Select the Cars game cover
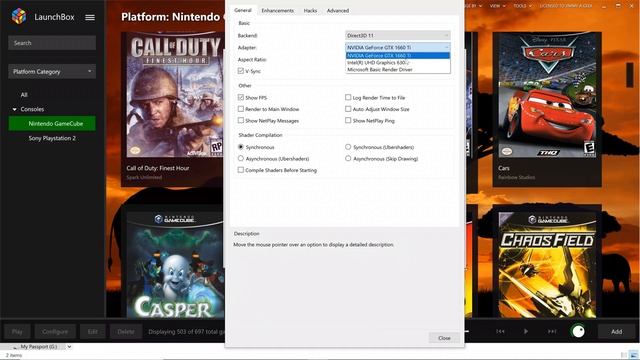The width and height of the screenshot is (640, 360). click(x=547, y=96)
